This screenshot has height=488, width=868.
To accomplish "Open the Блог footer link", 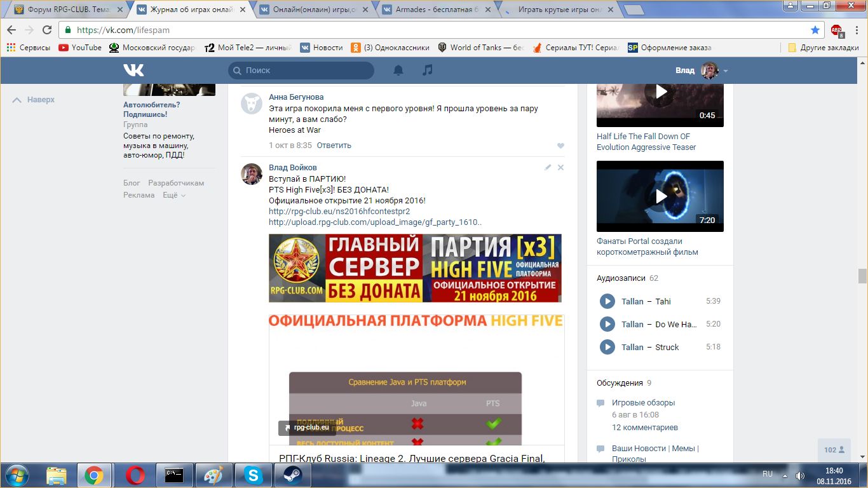I will pos(132,183).
